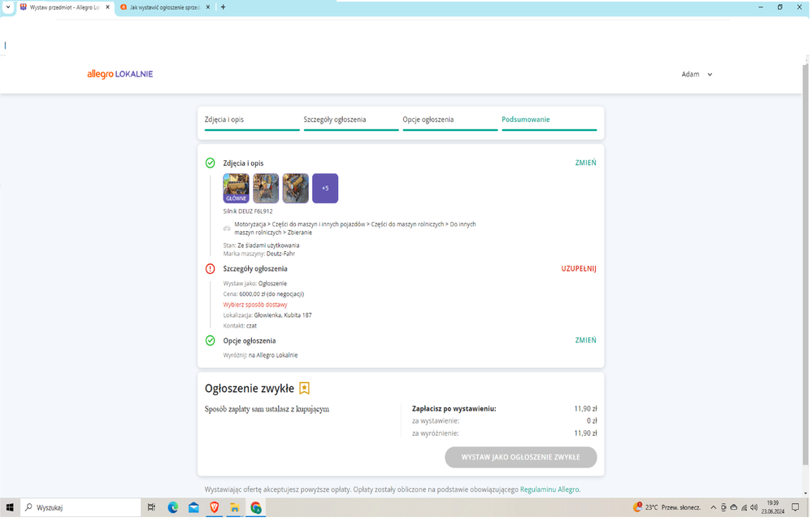Launch Brave browser from the taskbar
The height and width of the screenshot is (522, 812).
tap(215, 507)
